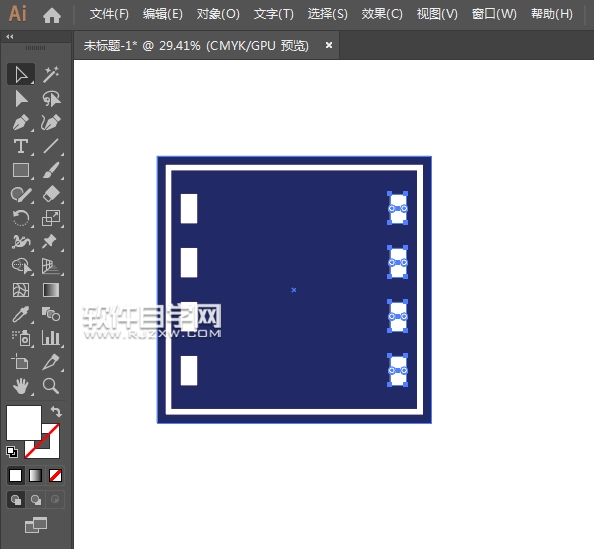Screen dimensions: 594x549
Task: Click the Home button
Action: pos(52,16)
